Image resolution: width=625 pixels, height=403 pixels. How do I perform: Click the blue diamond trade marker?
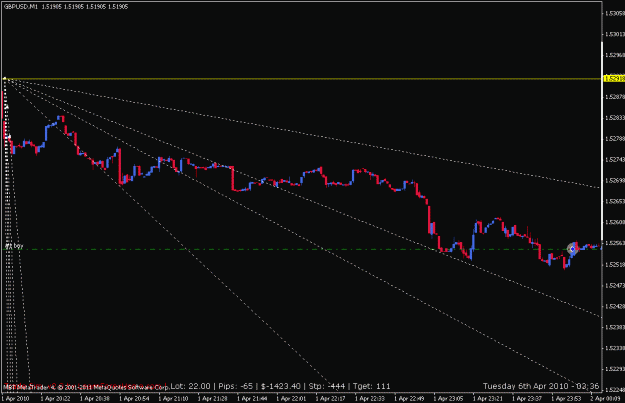click(x=573, y=249)
